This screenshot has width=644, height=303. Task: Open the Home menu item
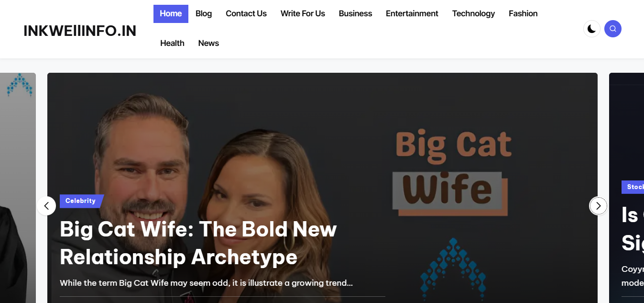pos(171,14)
